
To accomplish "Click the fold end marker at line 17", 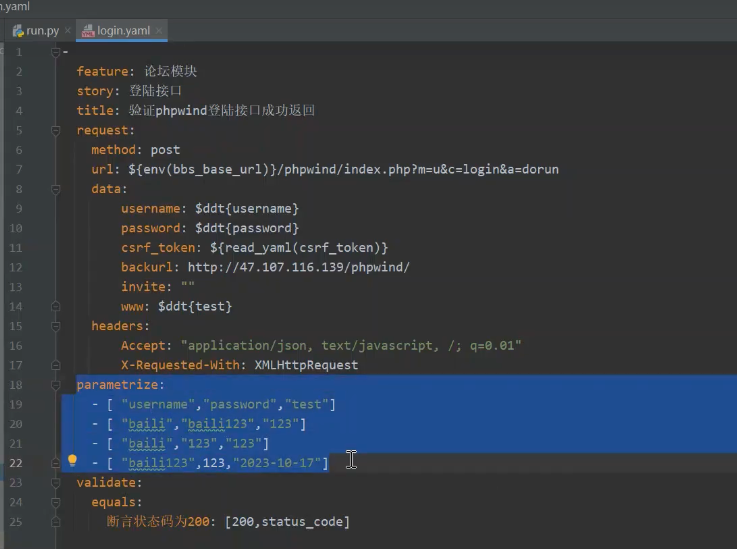I will click(x=55, y=365).
